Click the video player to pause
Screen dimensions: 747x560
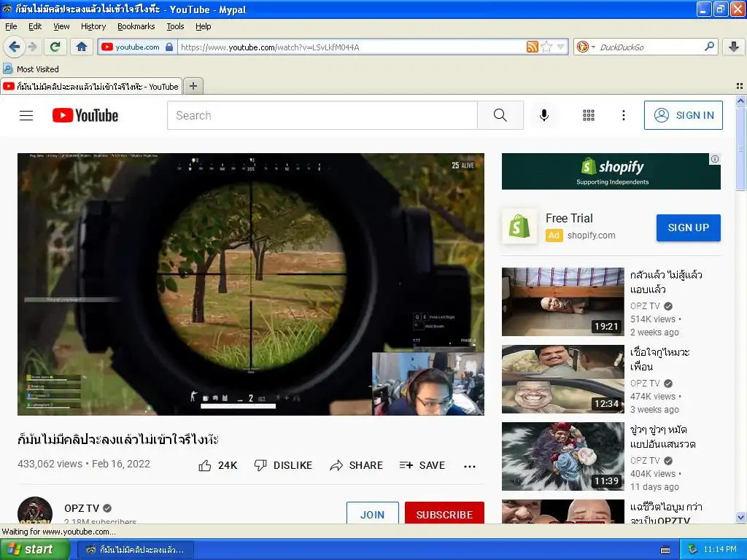pos(251,284)
